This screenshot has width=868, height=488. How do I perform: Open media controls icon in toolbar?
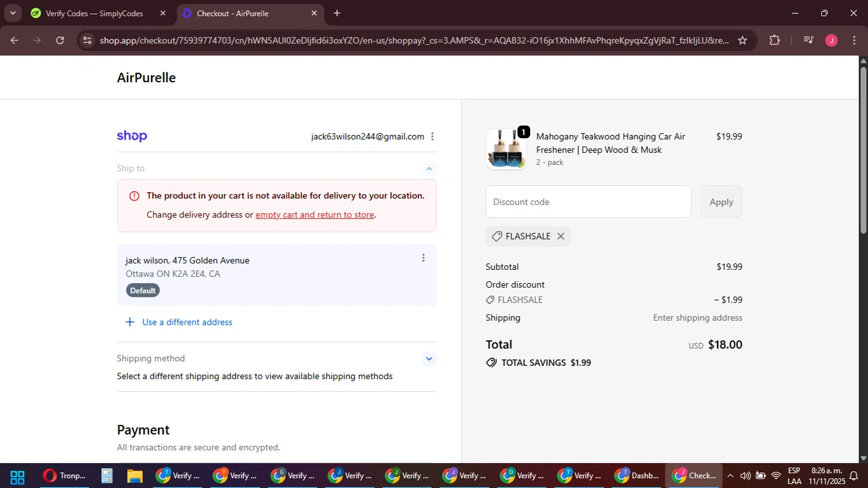tap(808, 41)
